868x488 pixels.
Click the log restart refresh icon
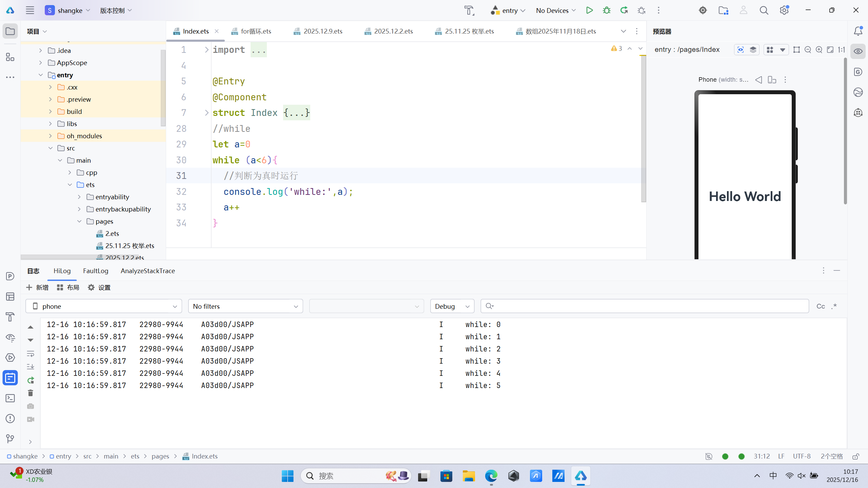(x=31, y=380)
